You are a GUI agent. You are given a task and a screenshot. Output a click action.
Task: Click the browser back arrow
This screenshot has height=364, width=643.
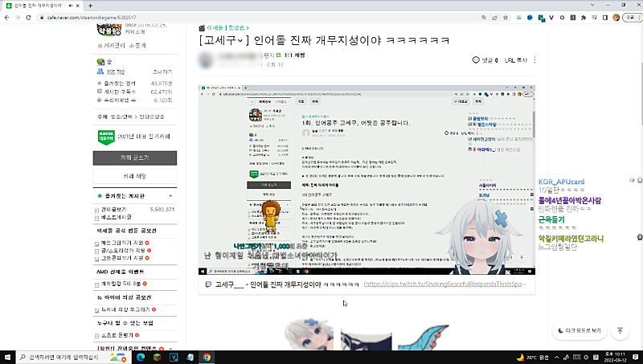pyautogui.click(x=6, y=18)
